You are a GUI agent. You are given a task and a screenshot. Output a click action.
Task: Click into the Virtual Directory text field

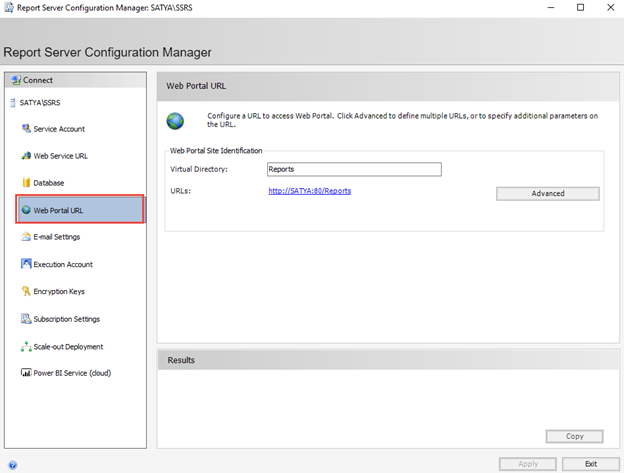point(354,169)
